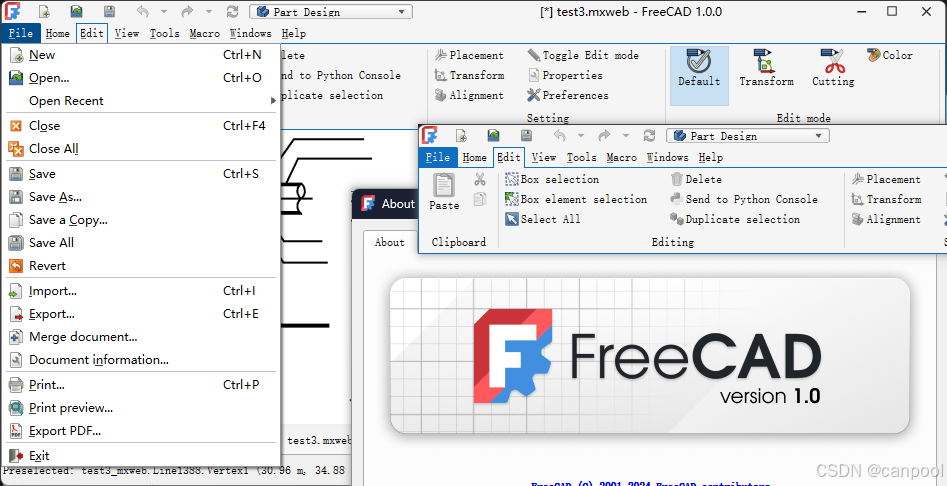This screenshot has width=947, height=486.
Task: Open the Windows tab in main window
Action: [x=251, y=34]
